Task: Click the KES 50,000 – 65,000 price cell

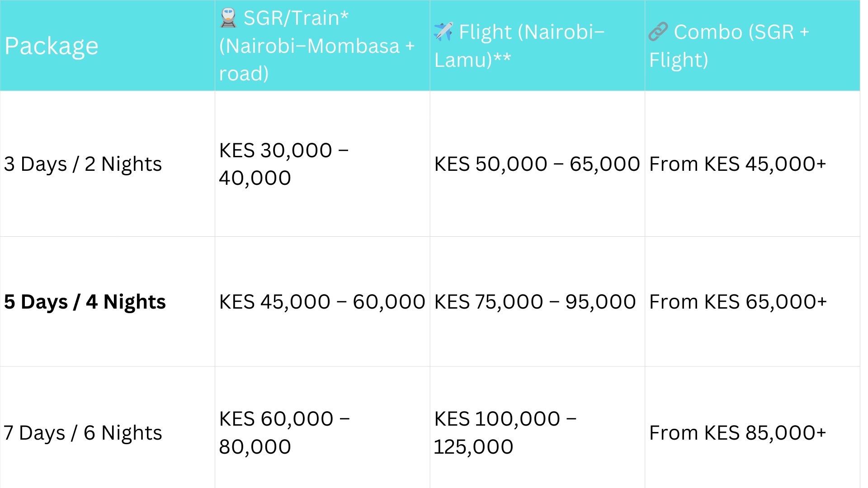Action: coord(537,164)
